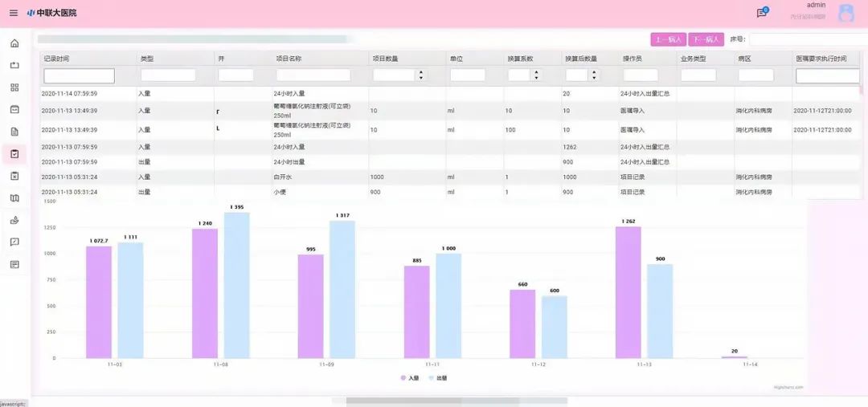Click the admin username text
The width and height of the screenshot is (868, 407).
816,5
